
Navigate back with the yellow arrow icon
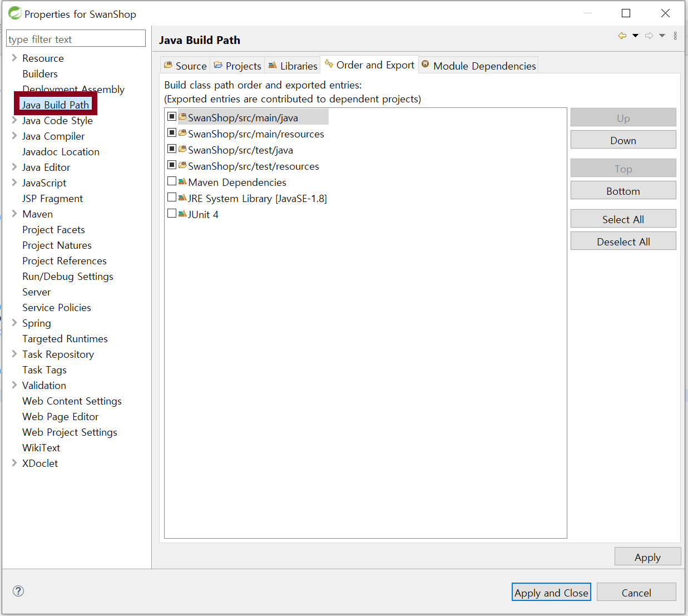point(622,36)
